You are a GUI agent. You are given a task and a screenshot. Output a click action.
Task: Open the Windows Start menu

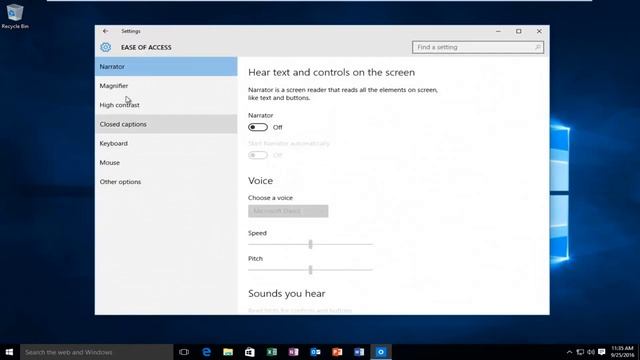point(9,352)
